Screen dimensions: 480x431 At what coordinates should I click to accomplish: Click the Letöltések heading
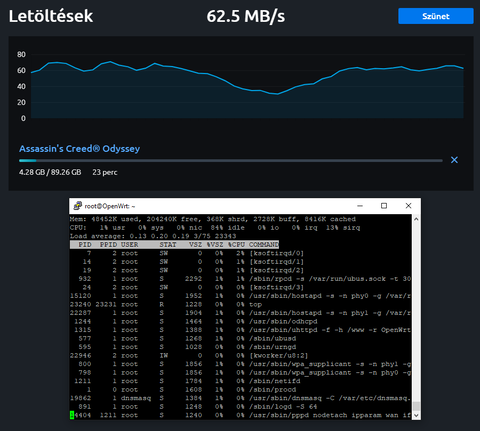(x=51, y=16)
